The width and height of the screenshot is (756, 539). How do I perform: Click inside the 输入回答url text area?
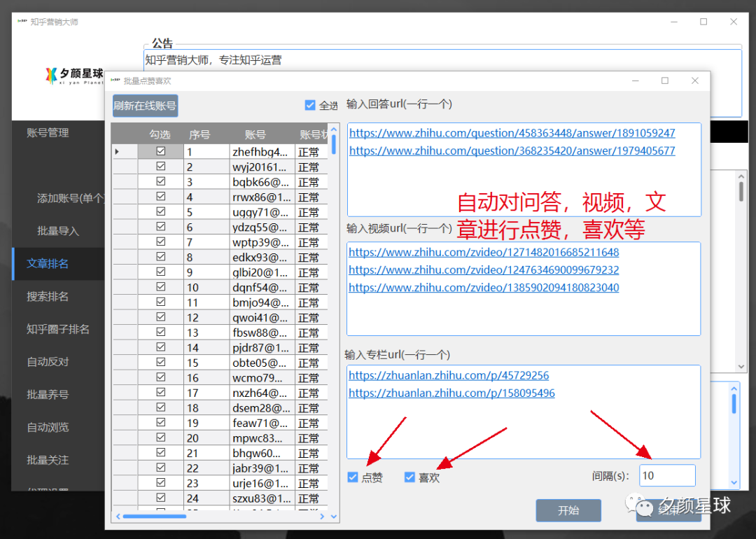point(524,169)
